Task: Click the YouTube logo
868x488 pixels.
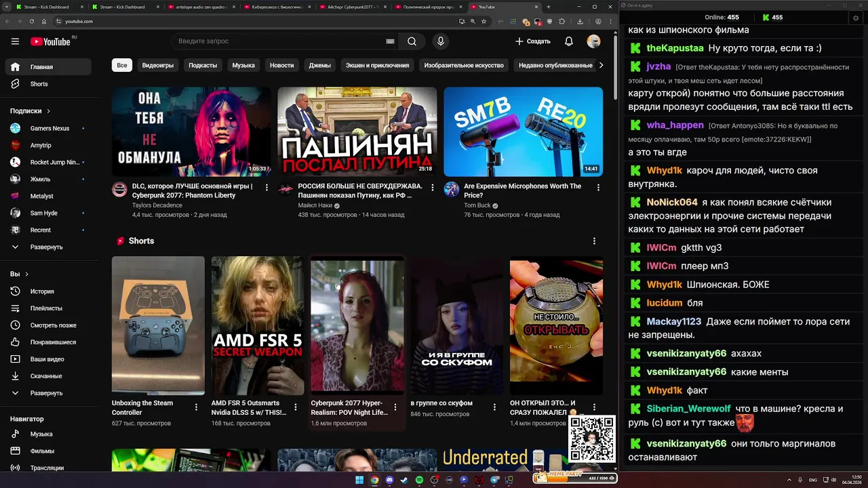Action: [x=51, y=41]
